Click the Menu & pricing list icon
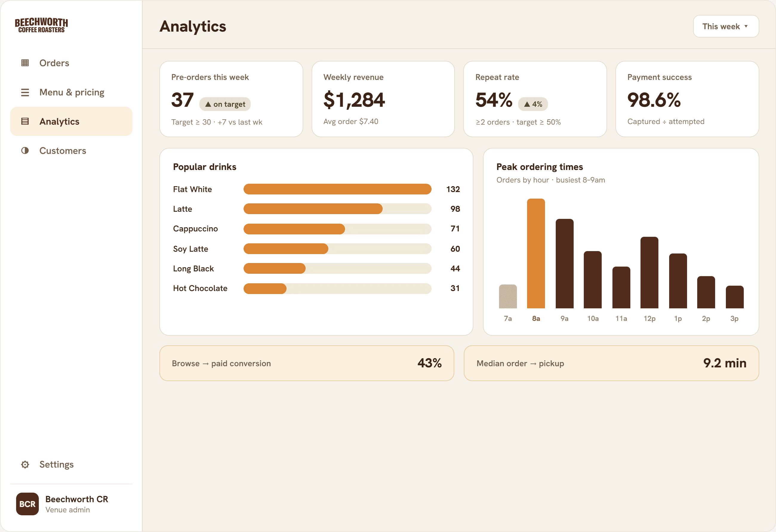This screenshot has width=776, height=532. point(25,92)
